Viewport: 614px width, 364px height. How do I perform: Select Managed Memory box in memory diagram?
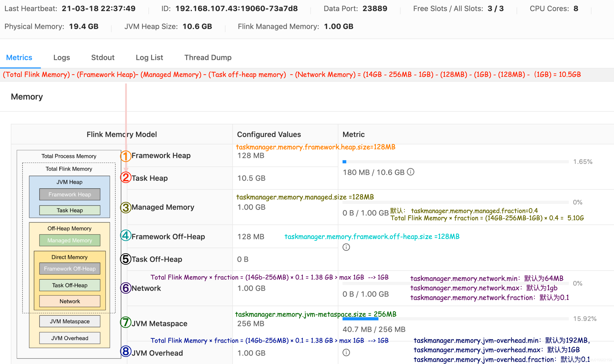70,240
